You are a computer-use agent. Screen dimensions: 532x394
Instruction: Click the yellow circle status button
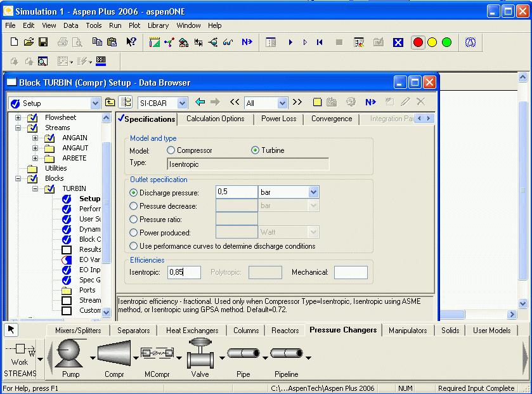coord(432,43)
